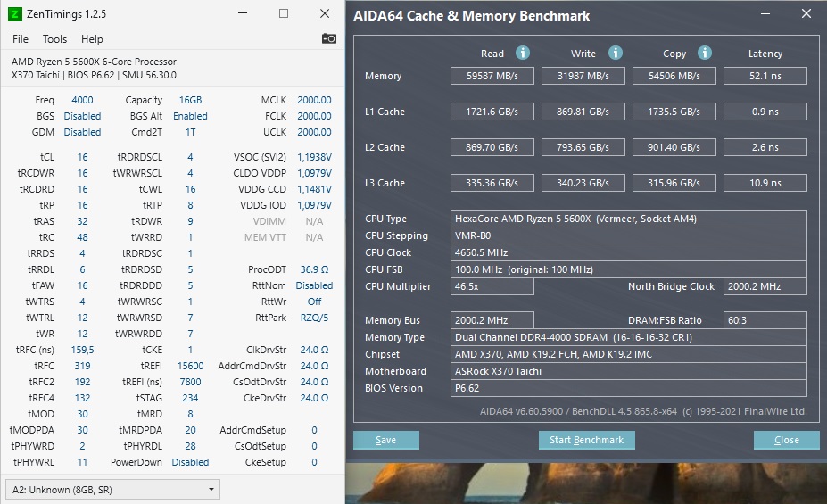Click Cmd2T value 1T
The width and height of the screenshot is (827, 504).
(190, 132)
